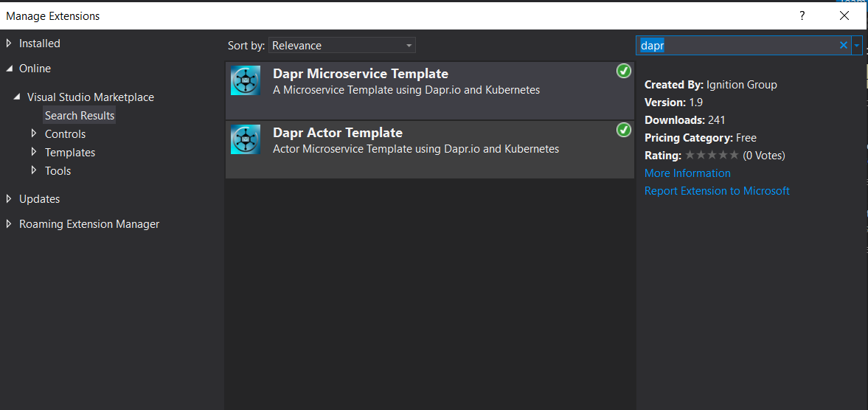
Task: Expand the Installed category arrow
Action: pos(9,44)
